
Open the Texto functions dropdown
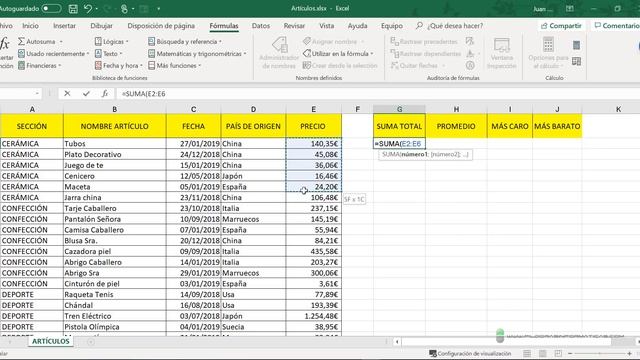pos(109,53)
